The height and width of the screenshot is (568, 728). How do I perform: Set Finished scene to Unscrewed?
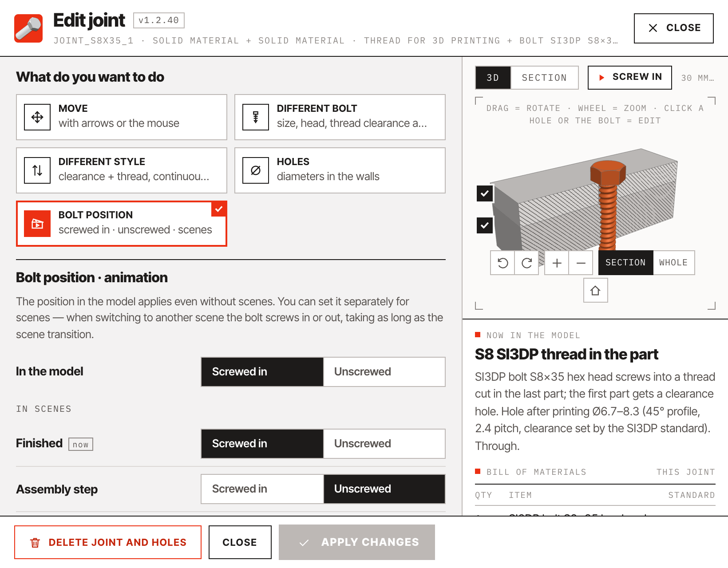[384, 444]
